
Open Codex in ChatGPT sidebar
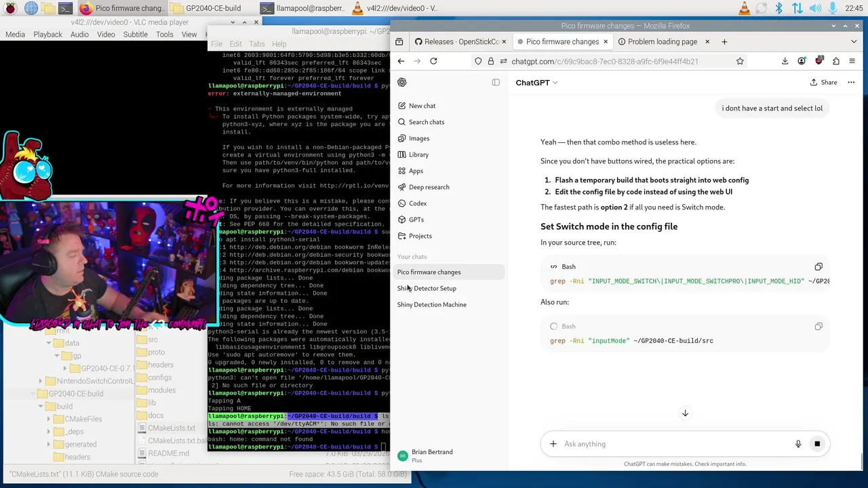point(450,203)
